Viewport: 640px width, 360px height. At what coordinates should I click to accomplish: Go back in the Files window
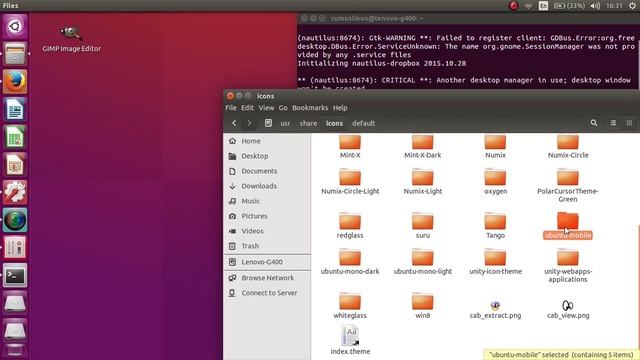(x=234, y=123)
